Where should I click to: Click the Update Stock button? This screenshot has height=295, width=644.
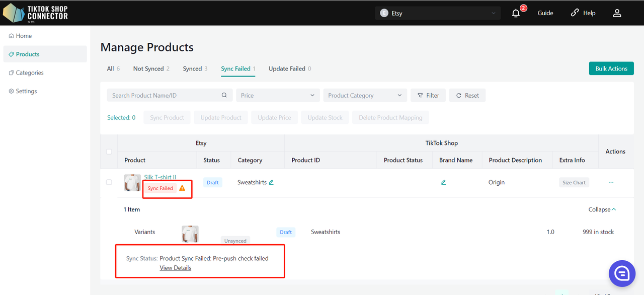click(x=325, y=117)
